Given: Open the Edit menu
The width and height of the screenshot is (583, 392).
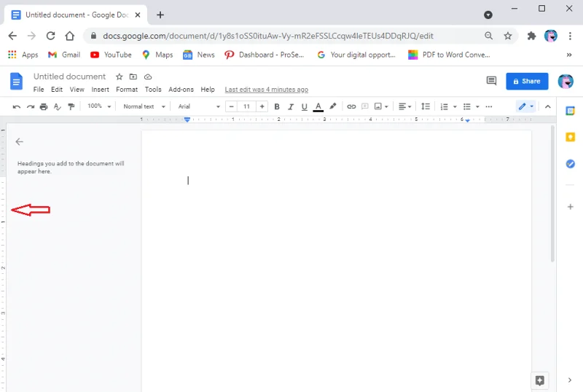Looking at the screenshot, I should [57, 90].
